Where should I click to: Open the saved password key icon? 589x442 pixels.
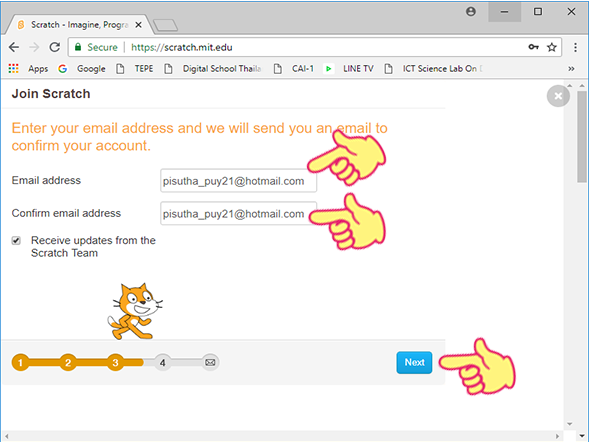tap(533, 47)
